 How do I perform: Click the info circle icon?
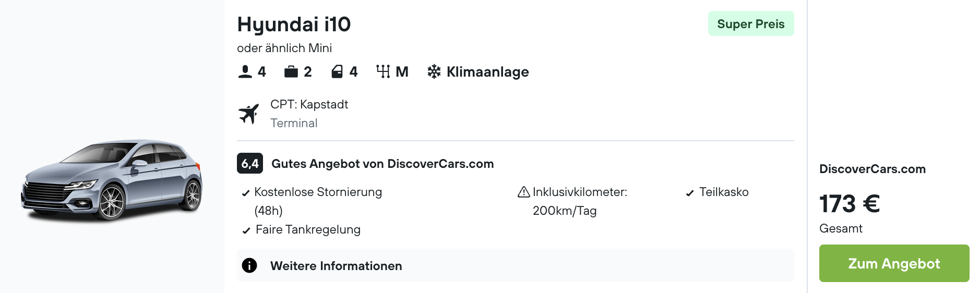(x=249, y=266)
